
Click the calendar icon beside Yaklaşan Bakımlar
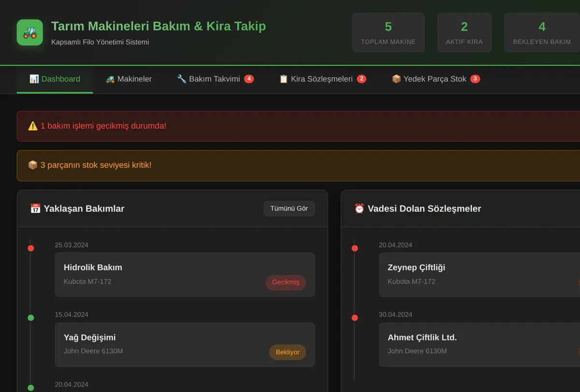click(x=35, y=208)
